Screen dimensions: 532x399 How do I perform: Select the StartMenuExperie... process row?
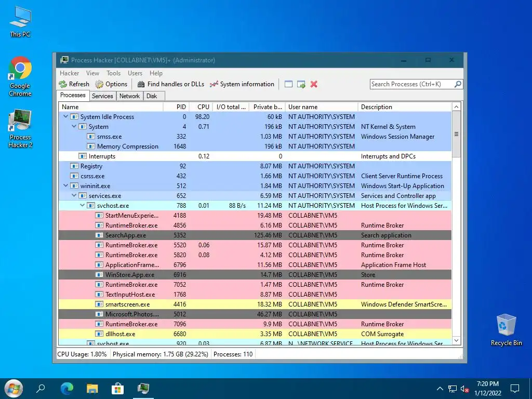(255, 216)
